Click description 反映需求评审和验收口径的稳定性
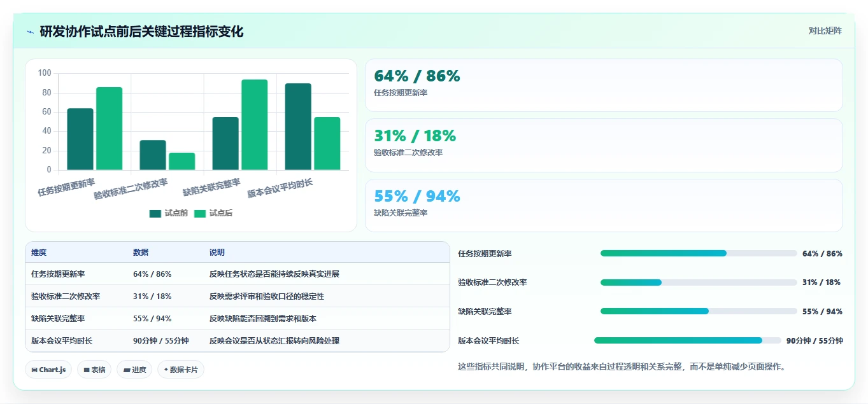 click(267, 296)
